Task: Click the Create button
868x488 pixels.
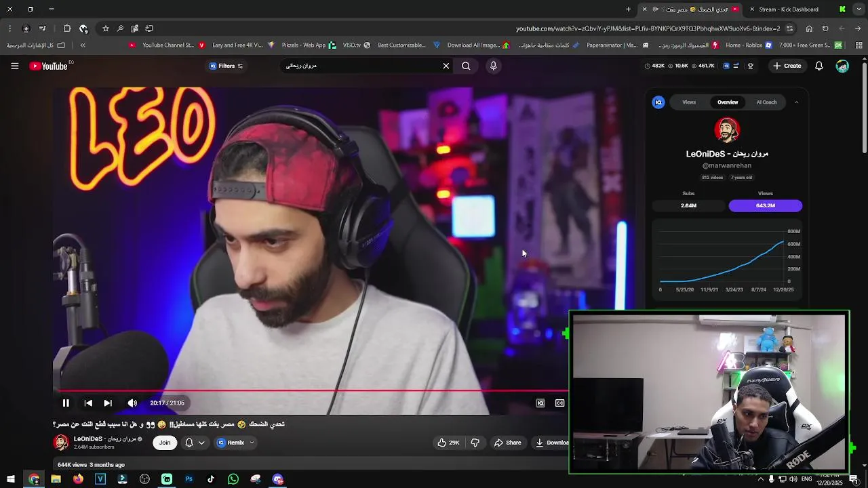Action: click(787, 66)
